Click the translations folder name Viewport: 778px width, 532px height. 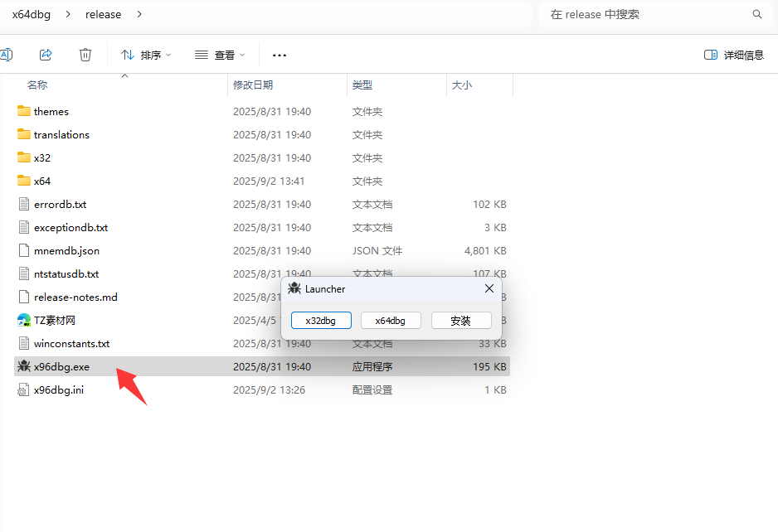[61, 135]
